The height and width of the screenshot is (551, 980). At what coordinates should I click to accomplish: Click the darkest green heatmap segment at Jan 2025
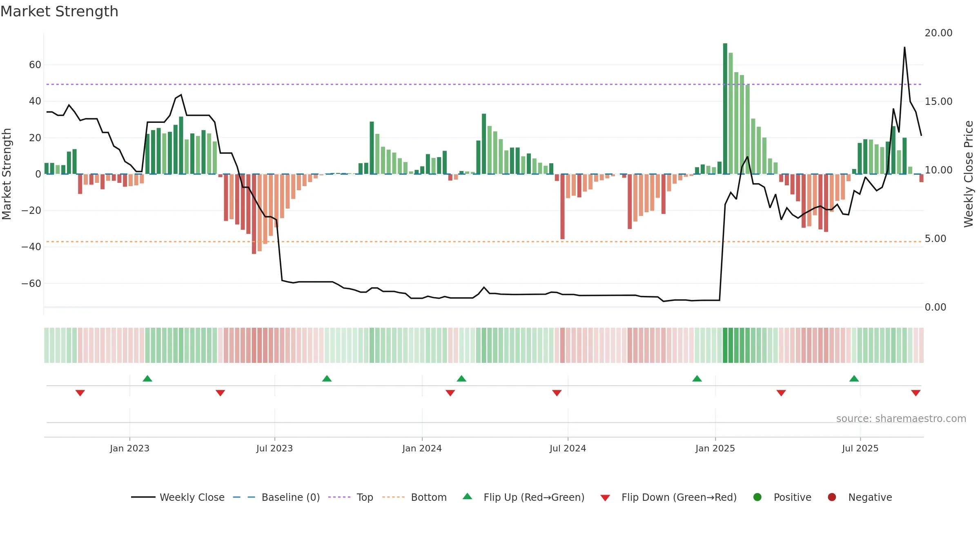click(725, 345)
